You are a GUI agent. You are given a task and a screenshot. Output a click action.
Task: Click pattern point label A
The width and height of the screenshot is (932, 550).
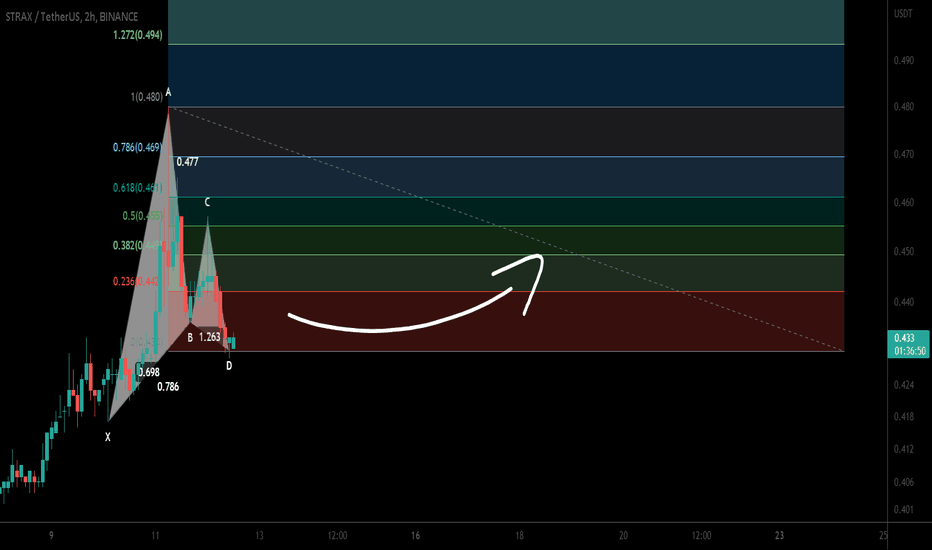(168, 92)
